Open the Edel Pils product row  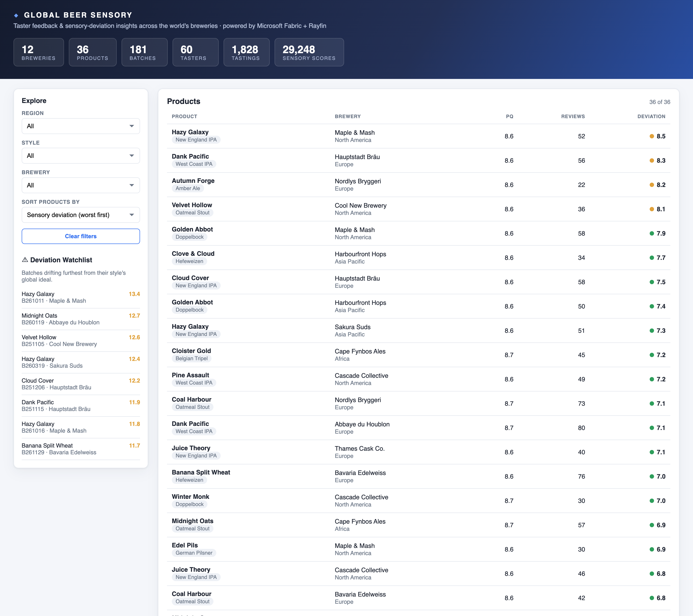coord(418,550)
